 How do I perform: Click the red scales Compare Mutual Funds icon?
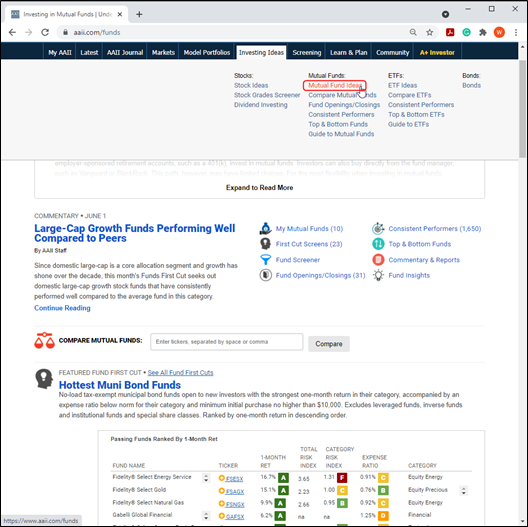(x=44, y=341)
